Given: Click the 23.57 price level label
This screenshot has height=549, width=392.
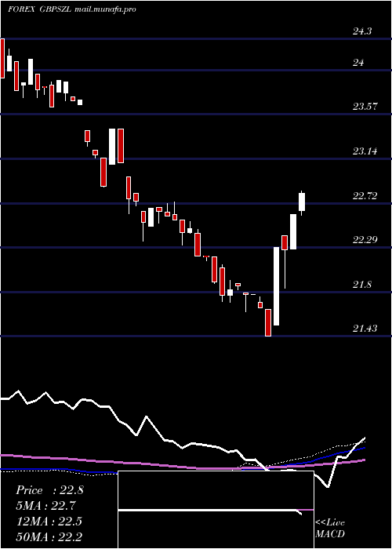Looking at the screenshot, I should point(365,107).
